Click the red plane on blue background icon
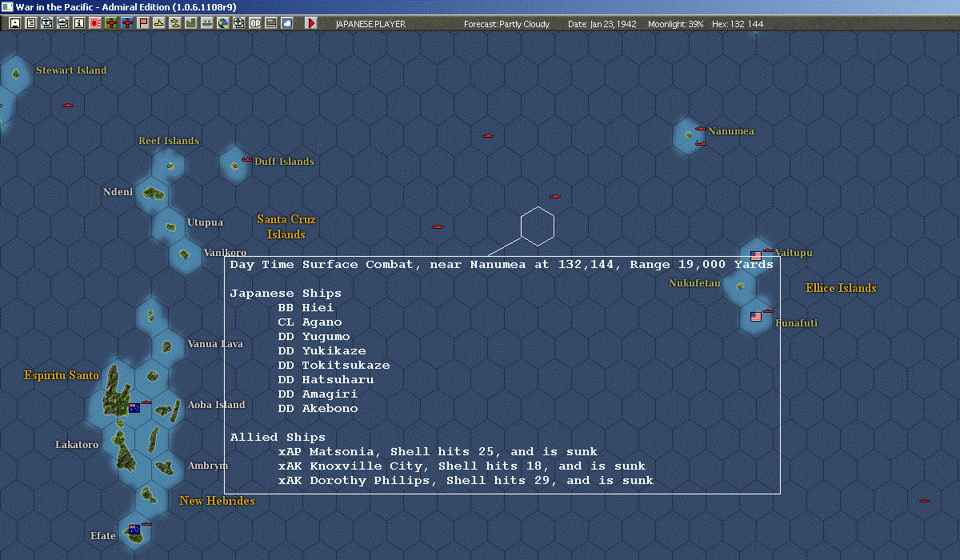Viewport: 960px width, 560px height. (x=128, y=23)
